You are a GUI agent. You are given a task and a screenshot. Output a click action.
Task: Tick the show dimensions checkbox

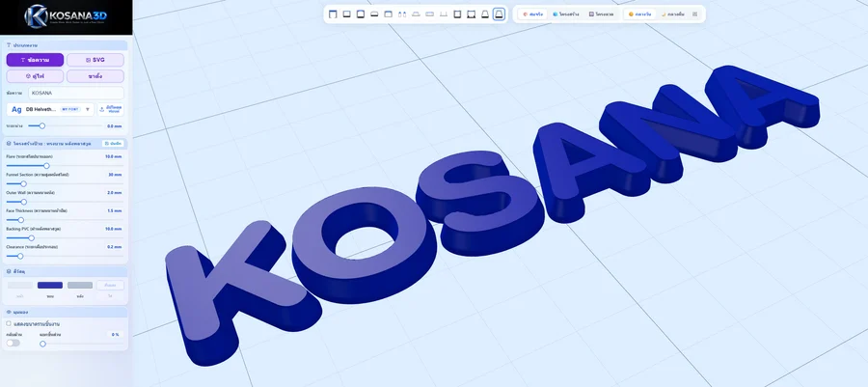9,323
